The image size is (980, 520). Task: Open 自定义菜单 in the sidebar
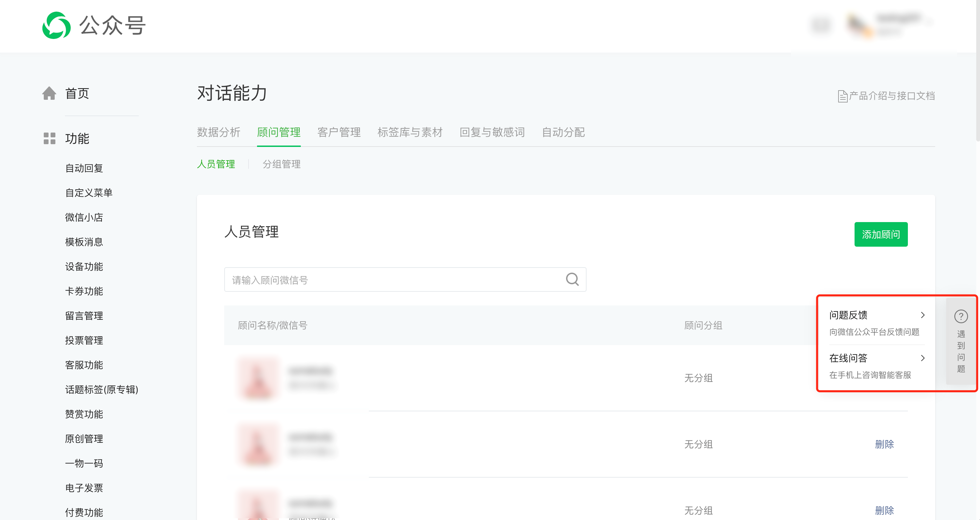[89, 193]
